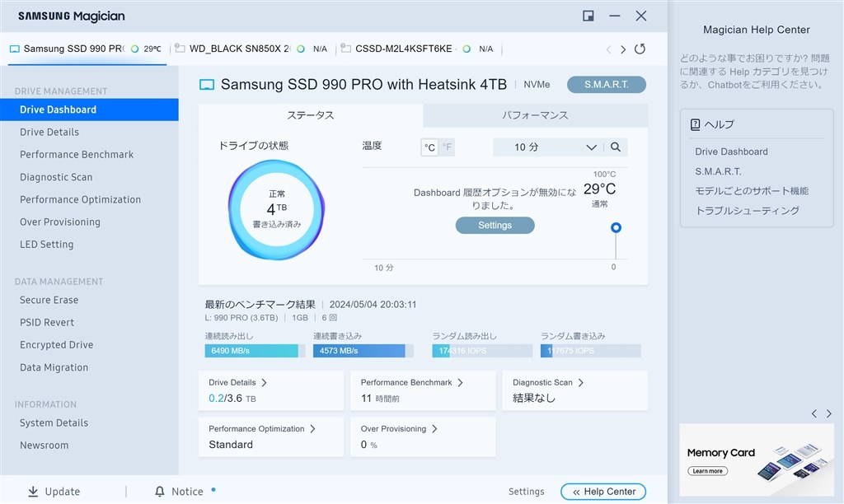Close the Samsung Magician window
Viewport: 844px width, 504px height.
pos(641,16)
